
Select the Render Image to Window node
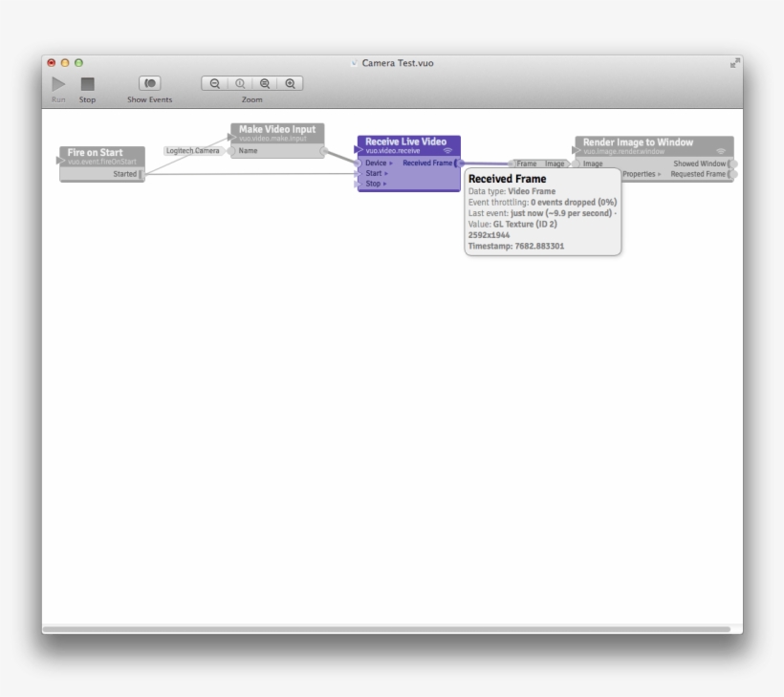(638, 142)
